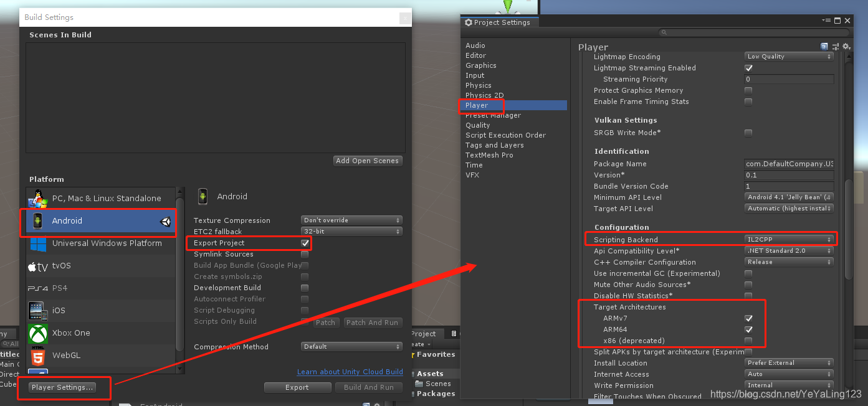Select Graphics in Project Settings sidebar
Viewport: 868px width, 406px height.
[481, 65]
